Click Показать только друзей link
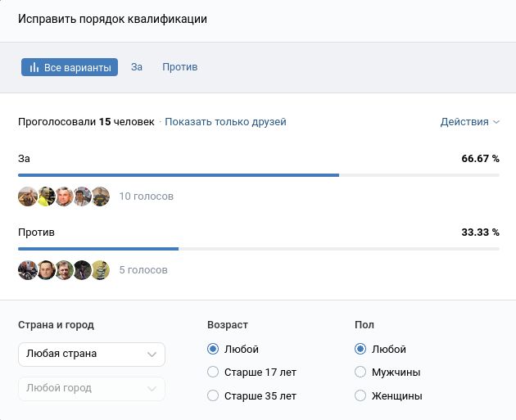The width and height of the screenshot is (516, 420). [225, 122]
